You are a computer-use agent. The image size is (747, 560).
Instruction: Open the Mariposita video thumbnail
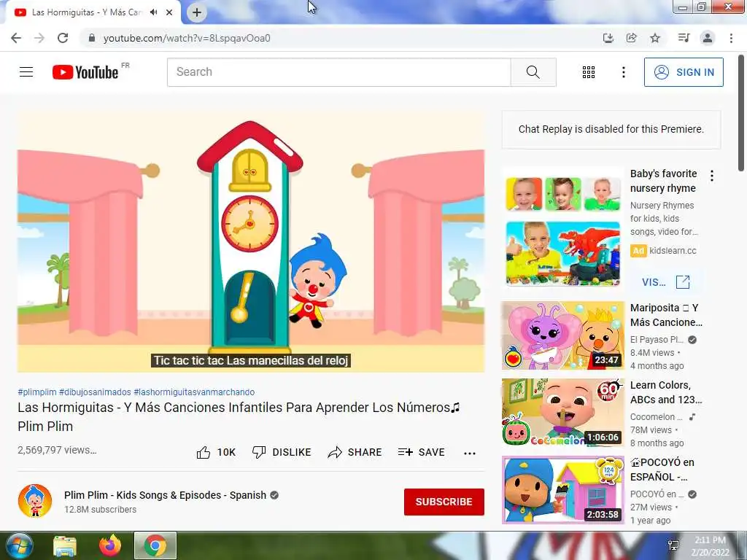point(562,335)
